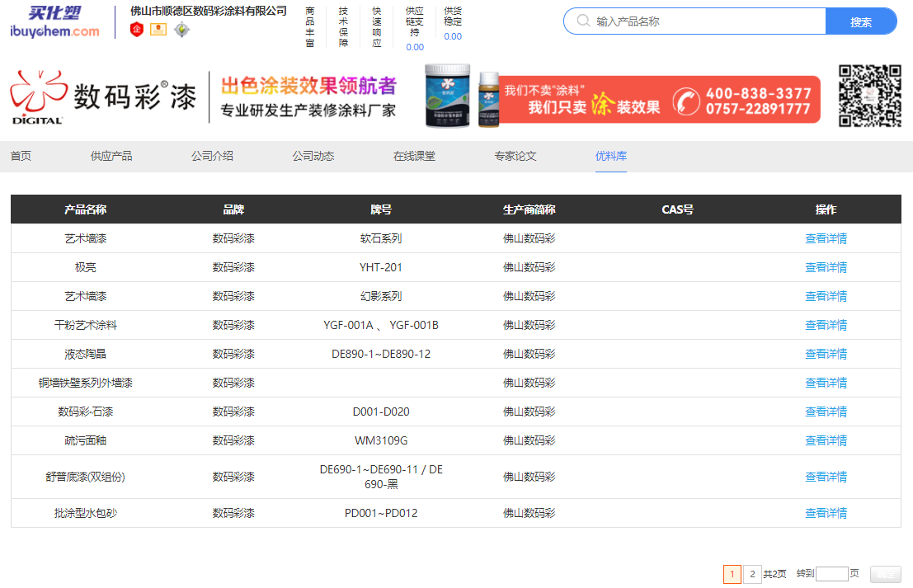The image size is (913, 588).
Task: Click the 共2页 page count text
Action: pyautogui.click(x=775, y=574)
